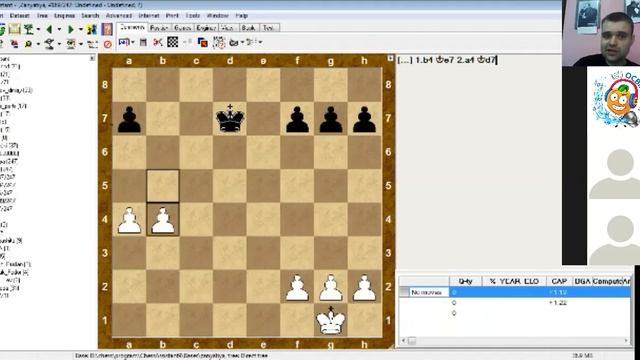
Task: Click the delete icon next to the scissors
Action: (143, 42)
